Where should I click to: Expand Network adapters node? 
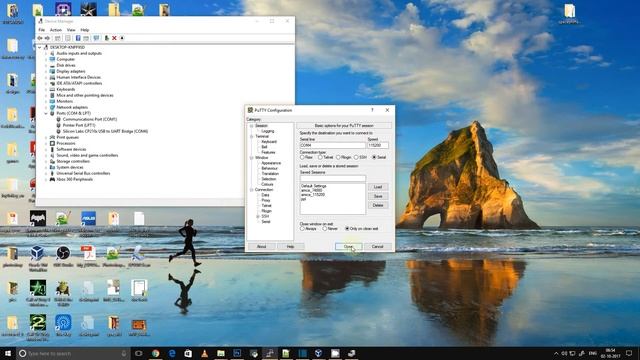[x=46, y=107]
